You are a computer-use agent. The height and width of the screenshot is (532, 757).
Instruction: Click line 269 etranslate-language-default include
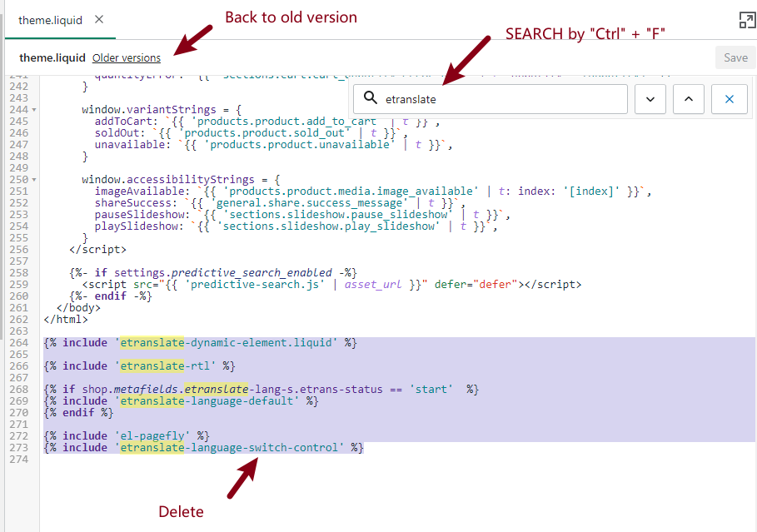click(x=181, y=400)
